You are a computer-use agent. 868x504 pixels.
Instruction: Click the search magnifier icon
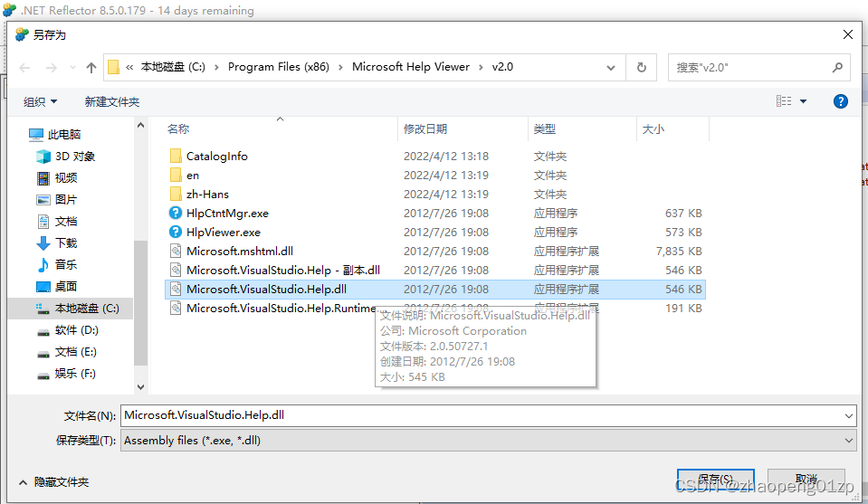[x=837, y=68]
